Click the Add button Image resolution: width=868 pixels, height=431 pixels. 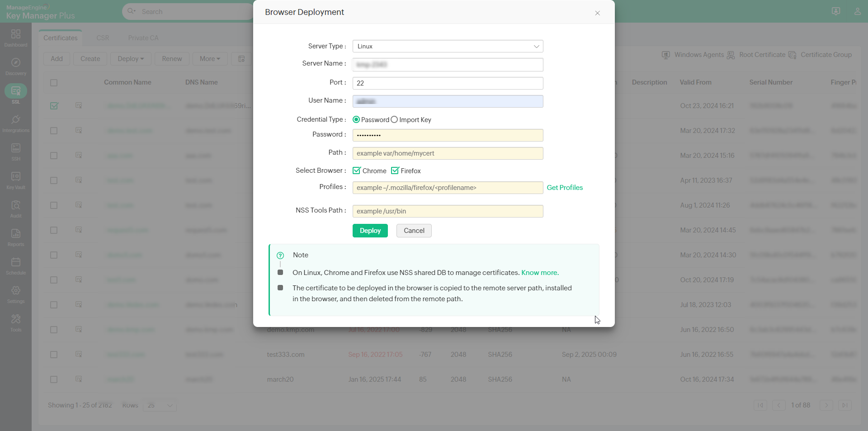(57, 59)
